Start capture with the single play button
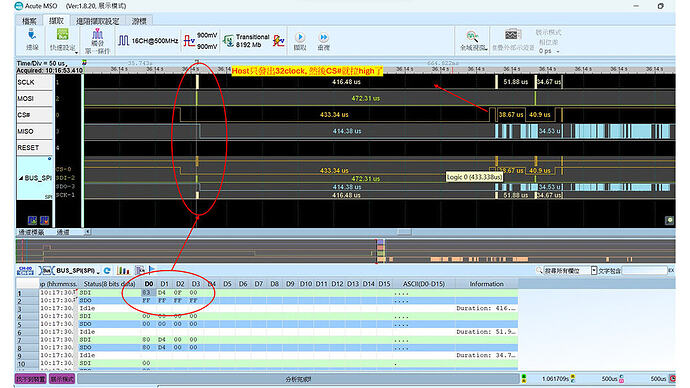The height and width of the screenshot is (388, 690). click(x=300, y=37)
